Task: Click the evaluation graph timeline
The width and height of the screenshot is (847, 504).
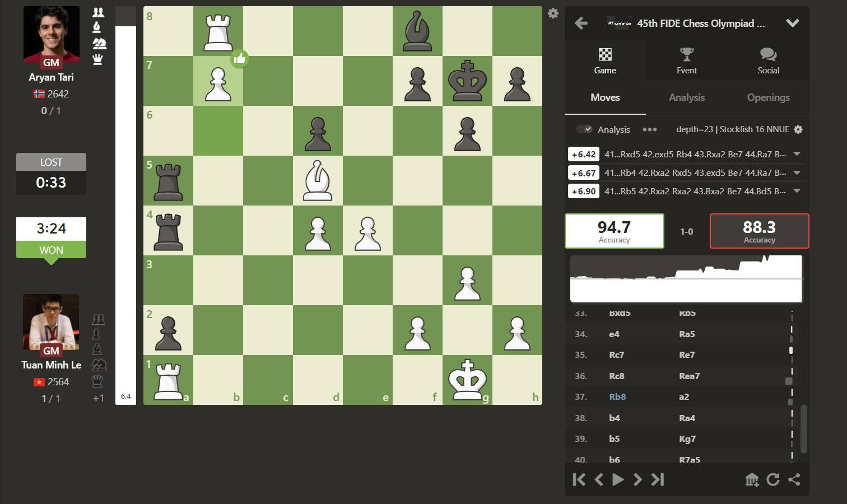Action: [686, 279]
